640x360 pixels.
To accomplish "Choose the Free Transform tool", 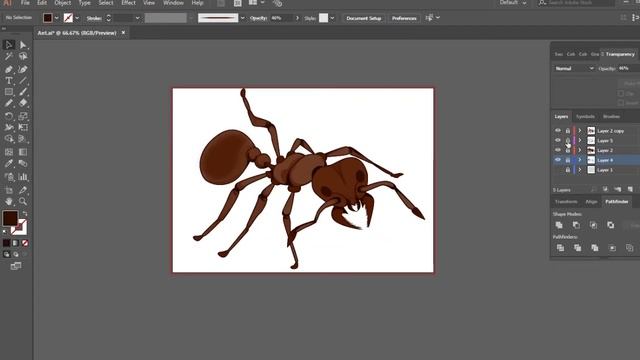I will 23,127.
